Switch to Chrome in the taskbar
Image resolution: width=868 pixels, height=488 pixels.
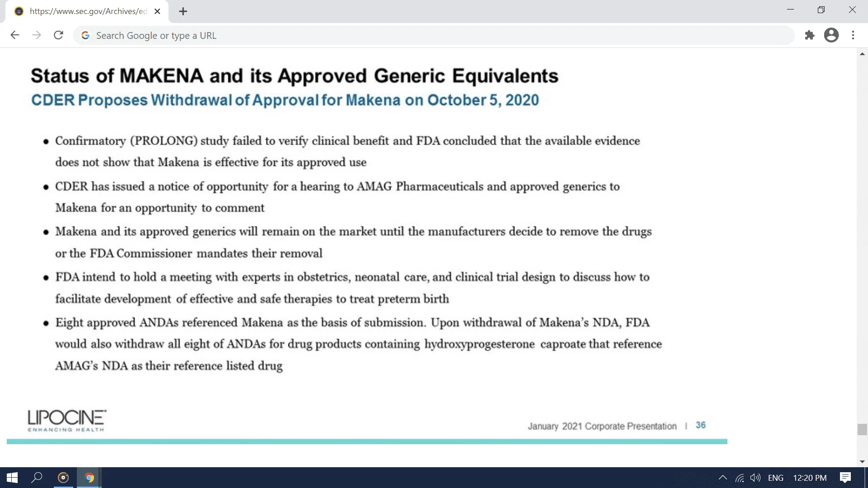tap(89, 478)
